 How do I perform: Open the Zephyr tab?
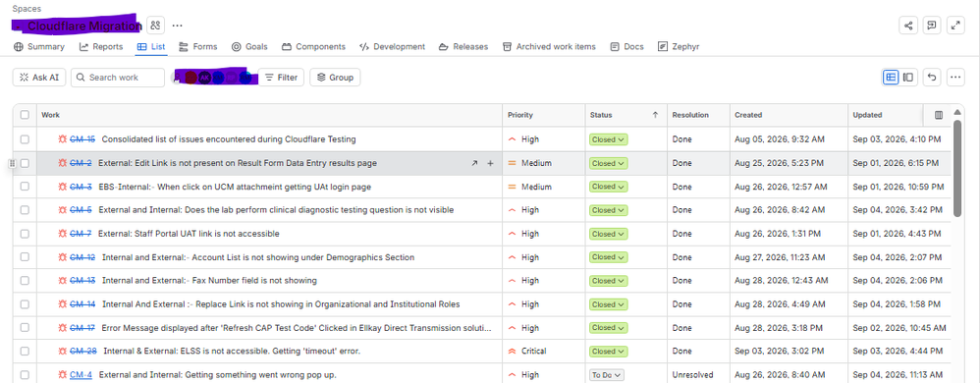point(679,47)
